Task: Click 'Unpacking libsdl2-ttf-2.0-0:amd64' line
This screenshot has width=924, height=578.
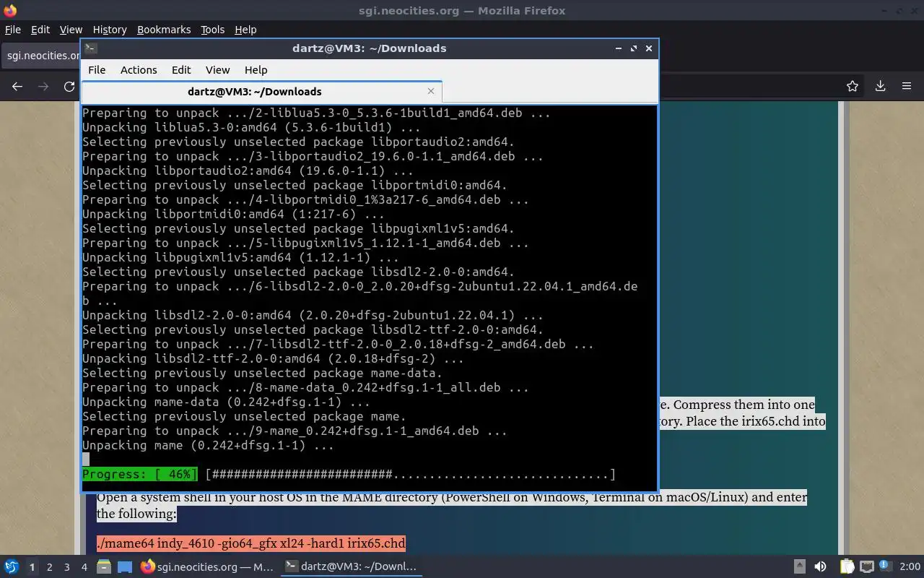Action: pos(273,358)
